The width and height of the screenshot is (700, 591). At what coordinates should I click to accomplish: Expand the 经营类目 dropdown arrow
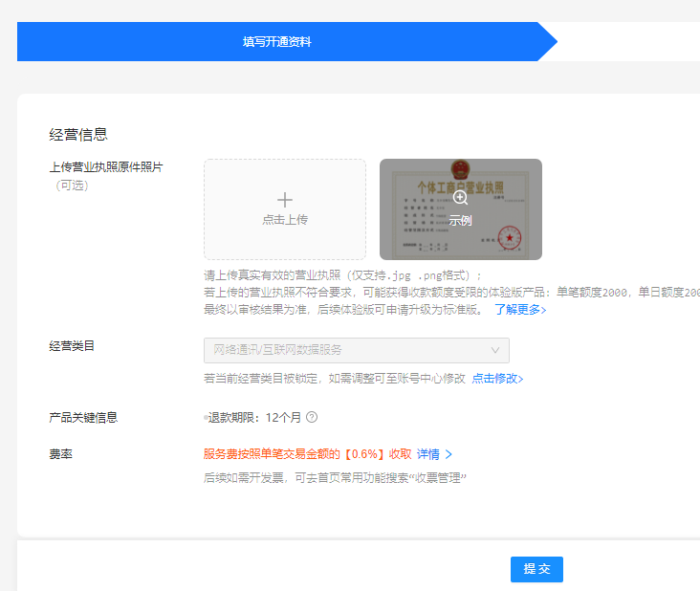pos(495,351)
